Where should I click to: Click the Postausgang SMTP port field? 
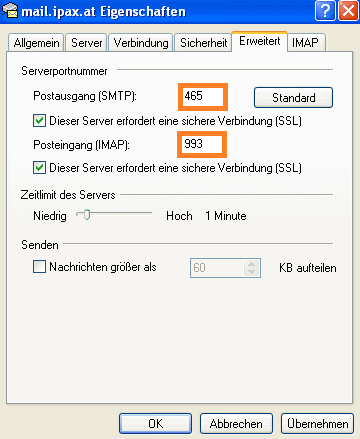click(203, 97)
